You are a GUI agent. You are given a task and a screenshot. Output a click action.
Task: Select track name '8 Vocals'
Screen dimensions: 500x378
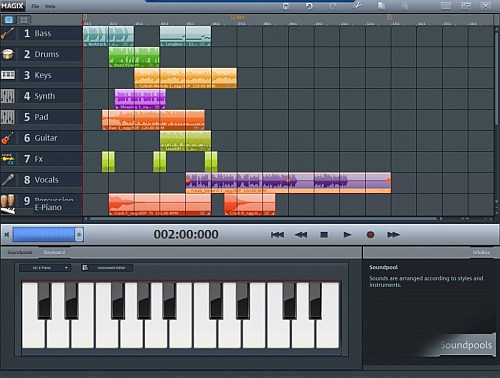[x=41, y=180]
